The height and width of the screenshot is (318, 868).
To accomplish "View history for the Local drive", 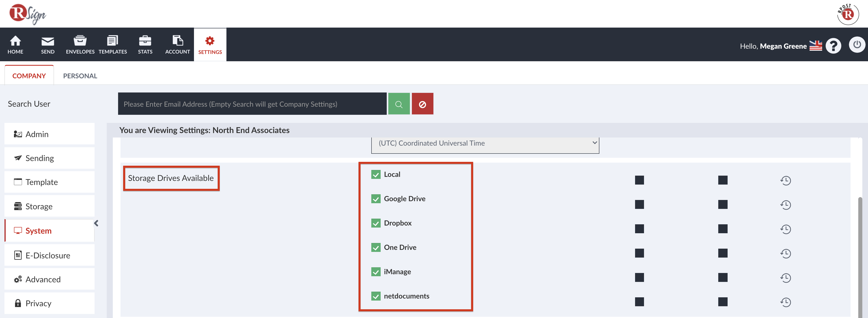I will click(785, 180).
